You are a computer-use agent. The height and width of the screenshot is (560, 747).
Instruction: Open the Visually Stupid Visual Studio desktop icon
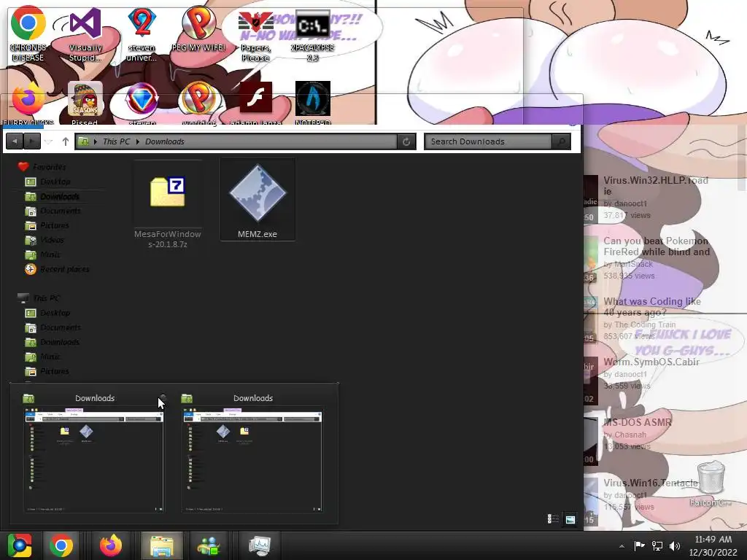coord(85,34)
